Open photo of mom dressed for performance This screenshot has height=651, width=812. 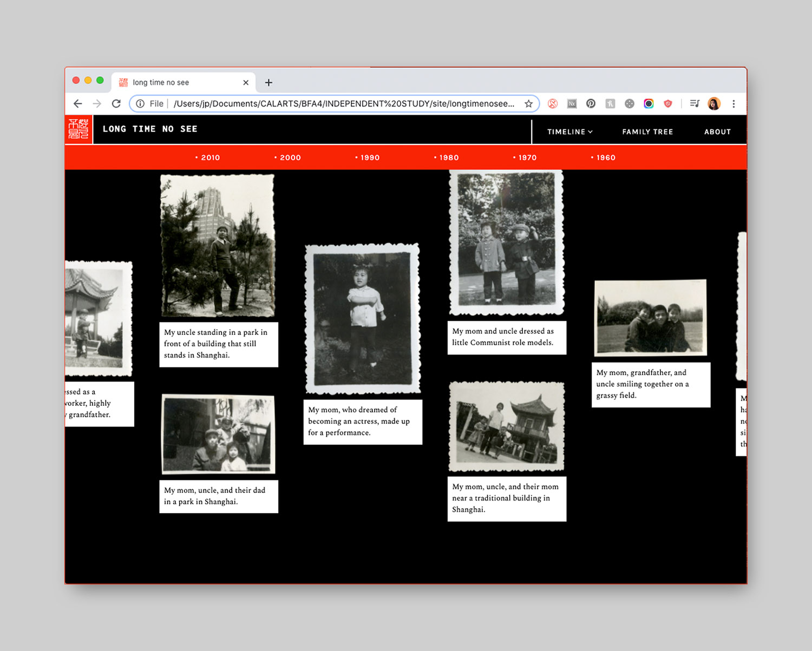[x=363, y=319]
